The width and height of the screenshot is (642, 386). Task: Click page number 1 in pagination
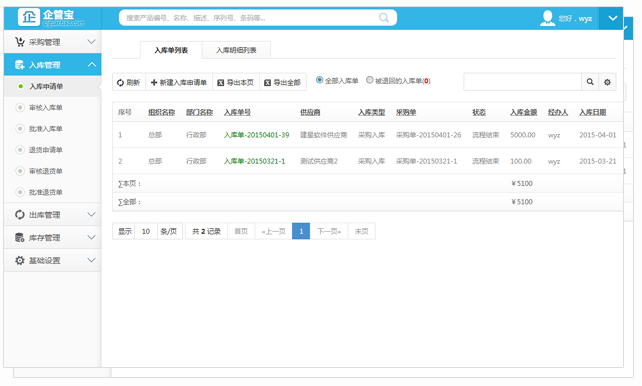301,231
